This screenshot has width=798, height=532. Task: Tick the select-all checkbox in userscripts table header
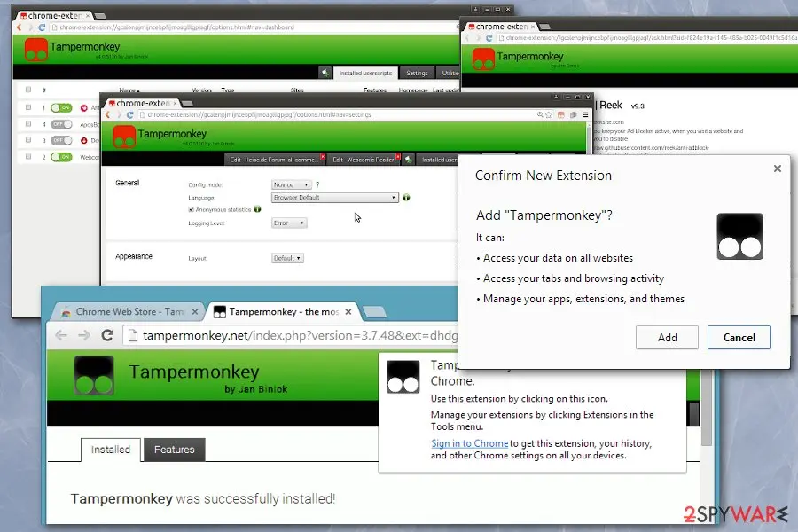[x=28, y=90]
